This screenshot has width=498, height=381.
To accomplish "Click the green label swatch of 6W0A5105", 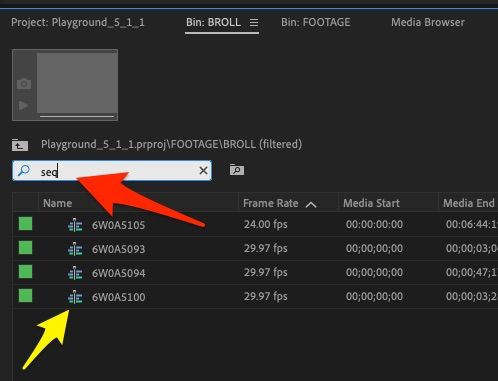I will point(25,224).
